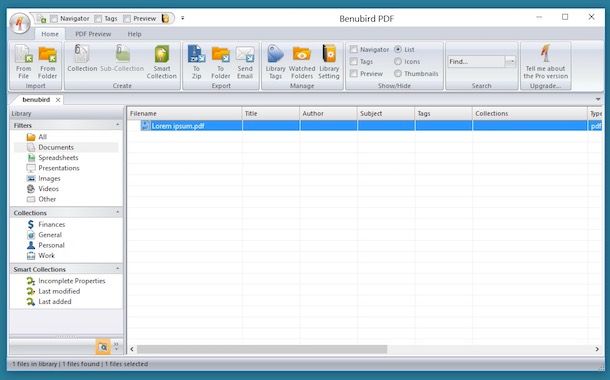Sort by the Subject column header
610x380 pixels.
coord(386,114)
